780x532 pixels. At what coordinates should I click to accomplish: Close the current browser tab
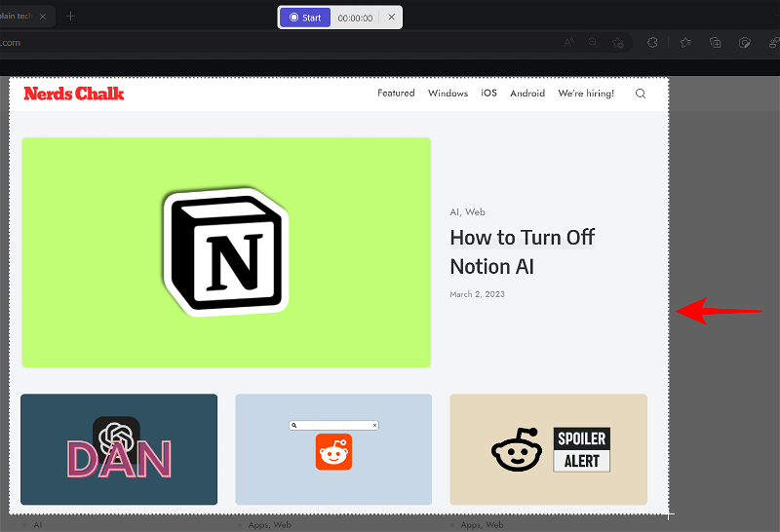pos(43,17)
